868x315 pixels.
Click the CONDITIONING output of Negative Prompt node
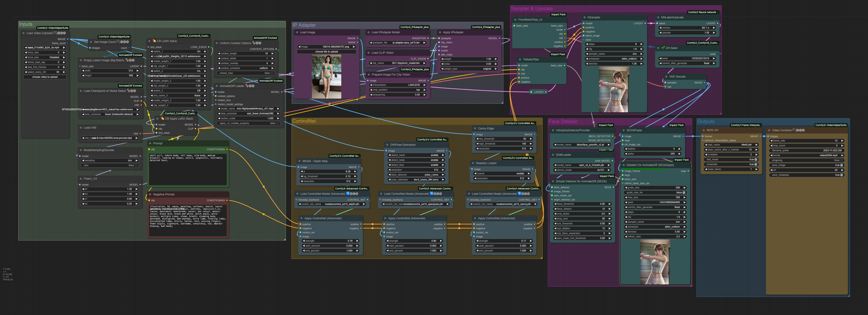[227, 200]
